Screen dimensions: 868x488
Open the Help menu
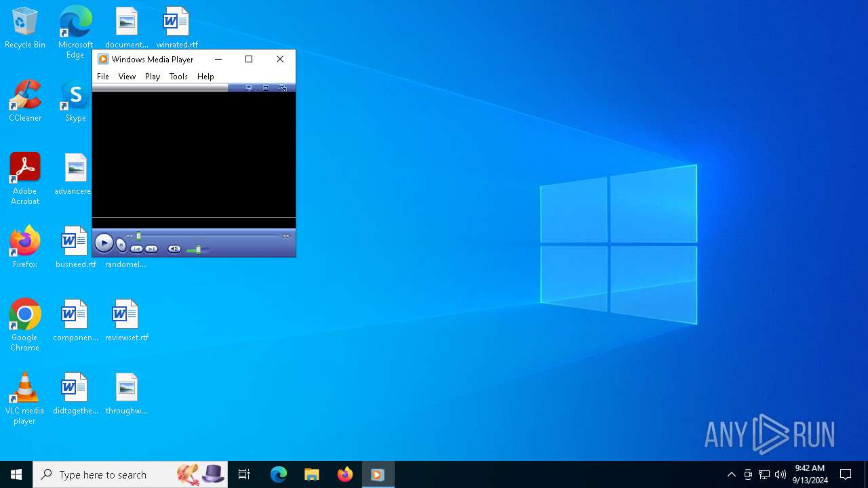pyautogui.click(x=205, y=77)
